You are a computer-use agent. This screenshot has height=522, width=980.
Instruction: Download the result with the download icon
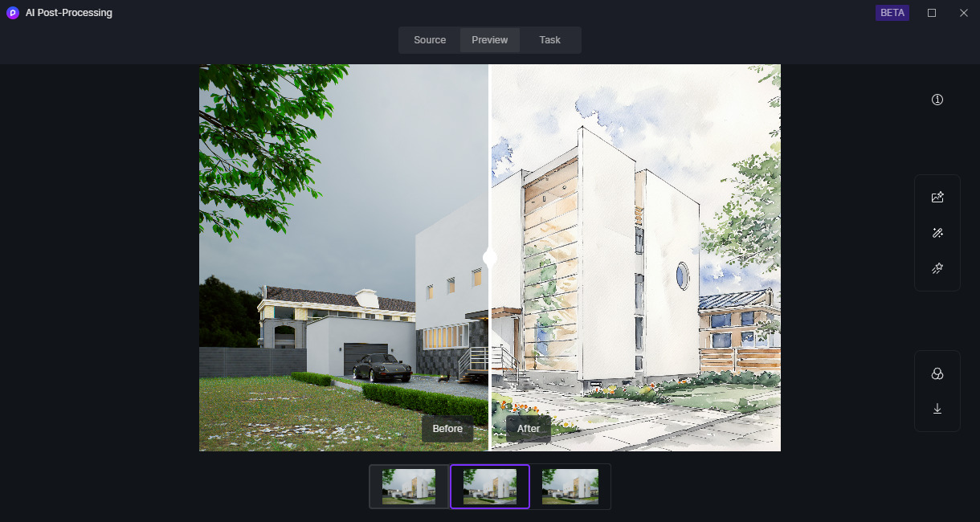pos(937,409)
